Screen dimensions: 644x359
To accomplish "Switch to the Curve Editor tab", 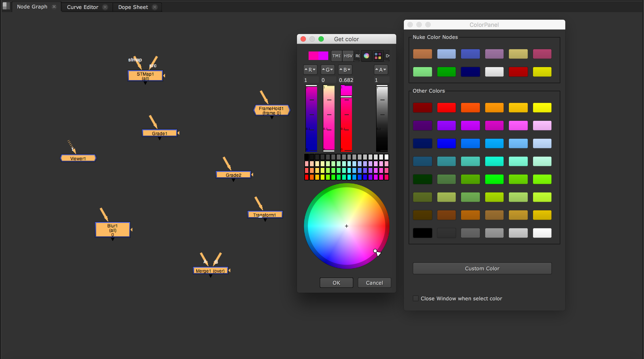I will [x=82, y=7].
